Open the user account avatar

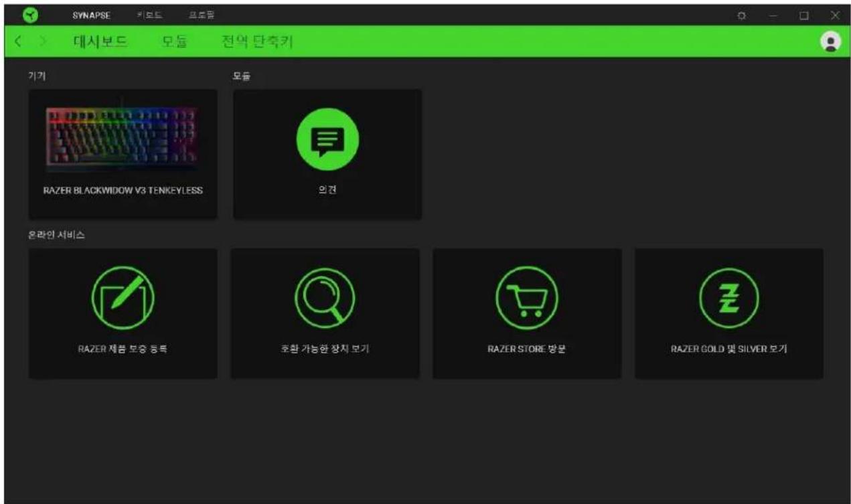[830, 41]
